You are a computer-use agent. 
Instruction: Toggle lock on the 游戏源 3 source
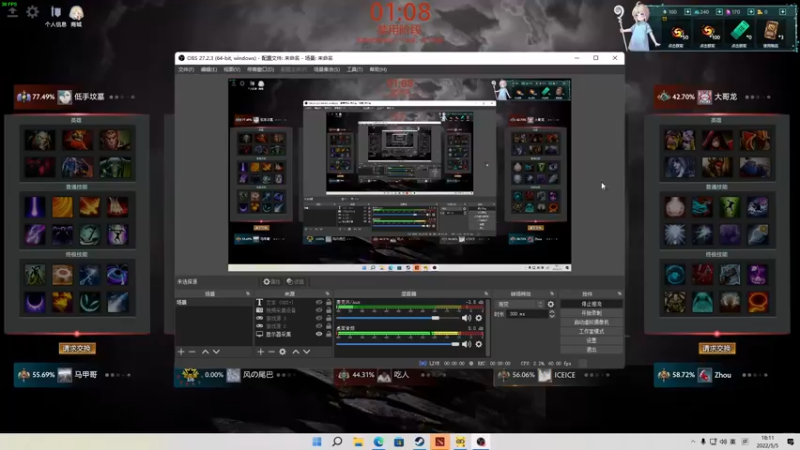[329, 318]
